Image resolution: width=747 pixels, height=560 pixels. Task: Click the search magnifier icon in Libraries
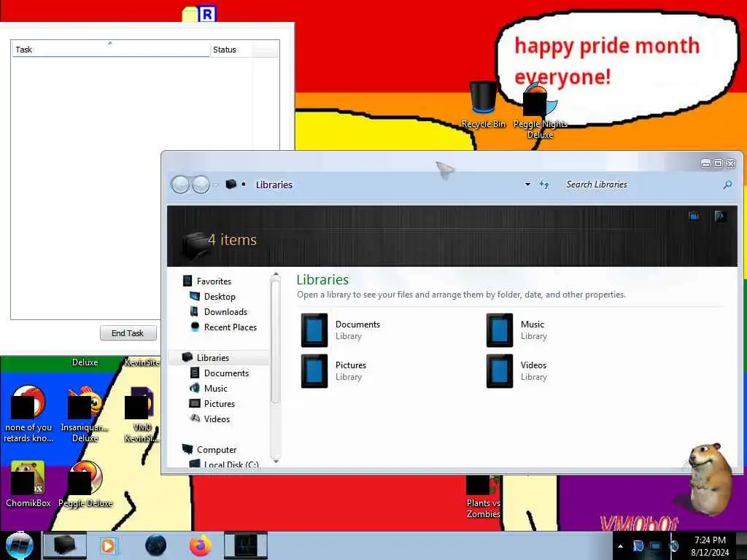click(727, 184)
